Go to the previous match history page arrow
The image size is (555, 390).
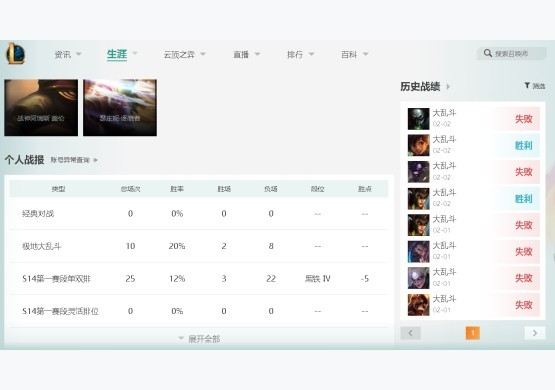pyautogui.click(x=411, y=333)
